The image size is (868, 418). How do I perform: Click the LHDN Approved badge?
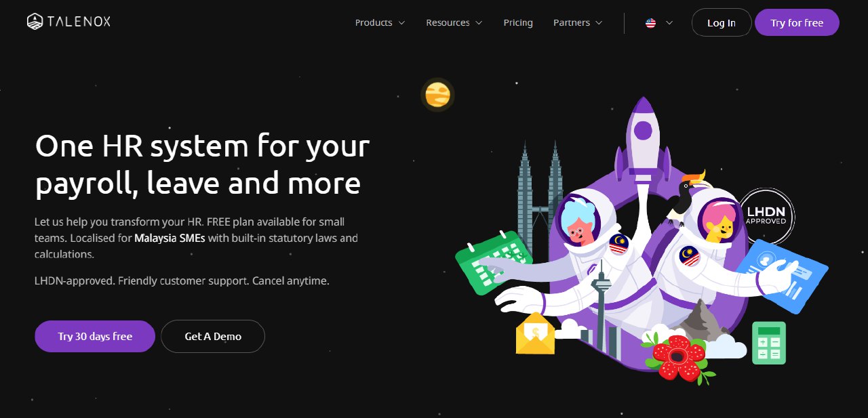[766, 217]
